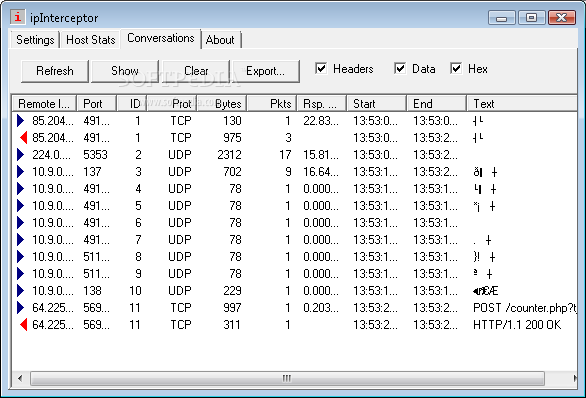Select the 224.0.... remote IP cell
This screenshot has height=398, width=586.
pyautogui.click(x=51, y=154)
